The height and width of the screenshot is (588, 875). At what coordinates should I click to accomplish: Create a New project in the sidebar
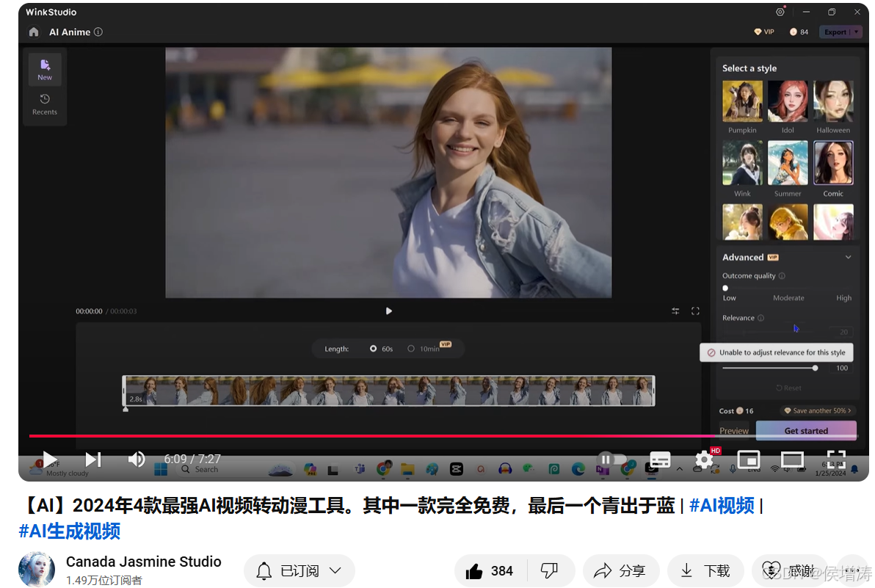[x=45, y=69]
